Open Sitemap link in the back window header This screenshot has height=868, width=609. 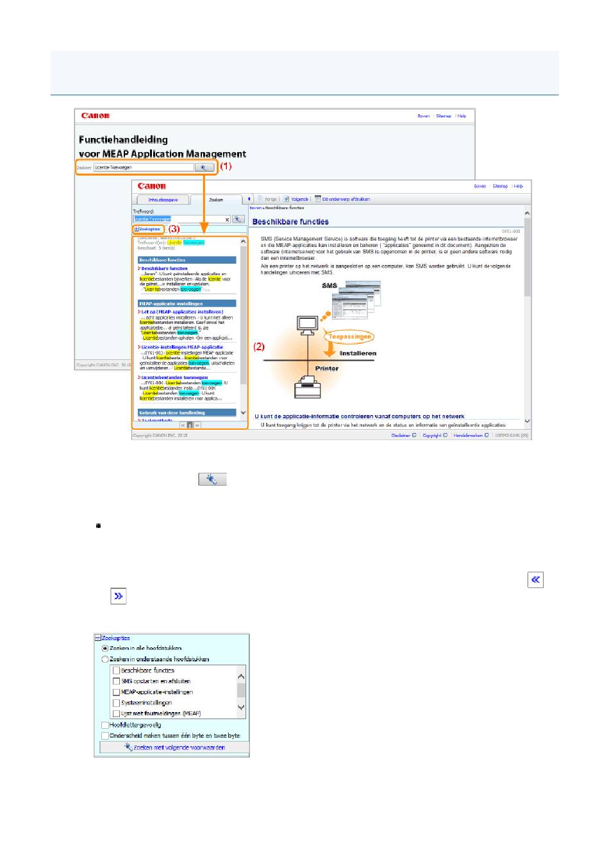pyautogui.click(x=444, y=116)
